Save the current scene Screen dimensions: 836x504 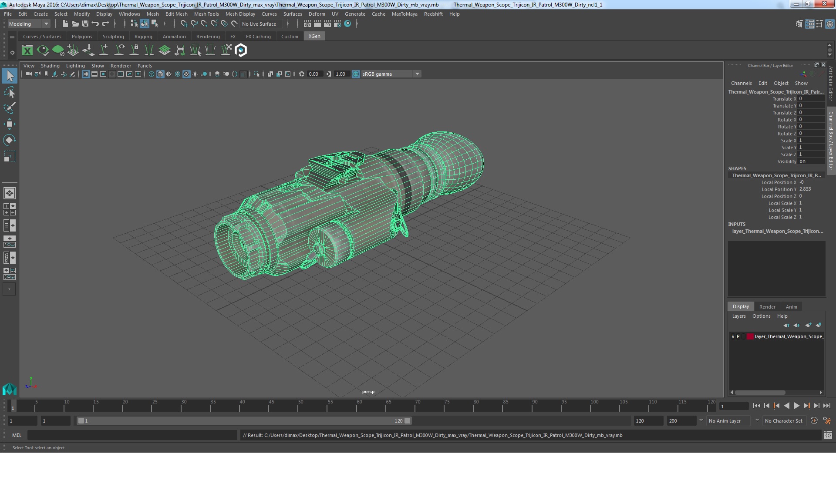click(85, 24)
